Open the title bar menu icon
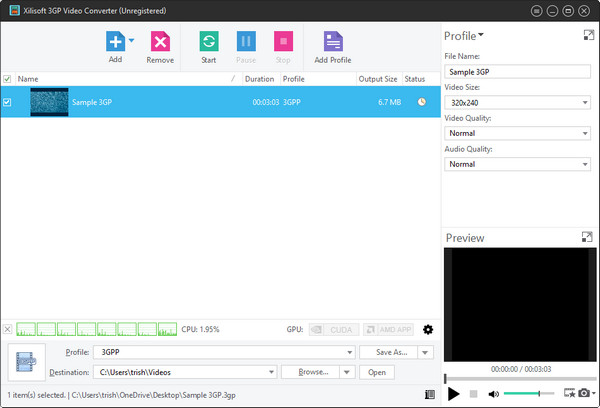 [x=536, y=11]
